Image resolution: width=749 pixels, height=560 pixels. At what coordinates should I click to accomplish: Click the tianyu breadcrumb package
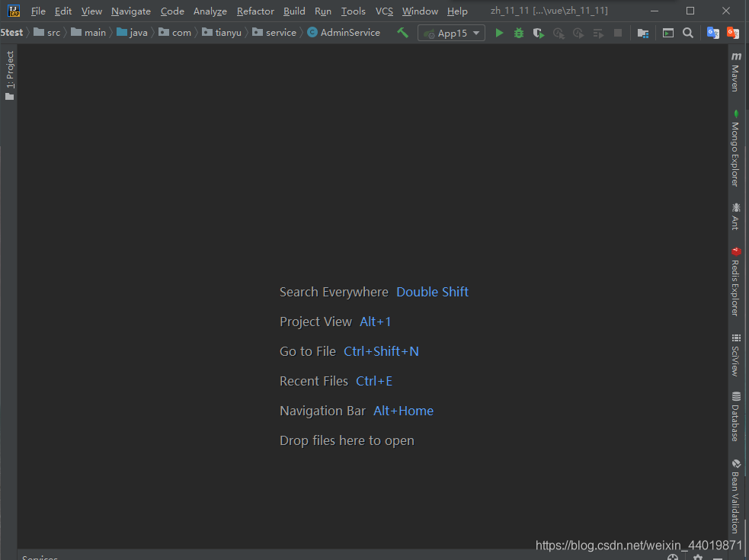pyautogui.click(x=222, y=33)
